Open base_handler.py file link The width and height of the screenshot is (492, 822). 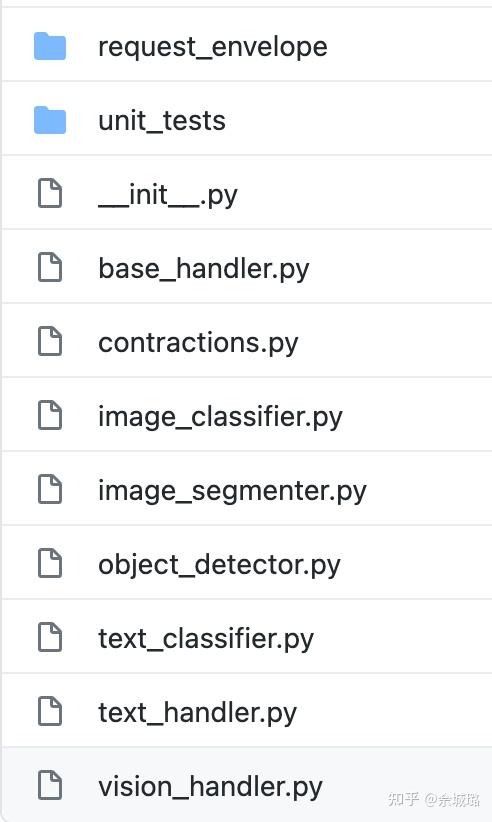pos(204,269)
